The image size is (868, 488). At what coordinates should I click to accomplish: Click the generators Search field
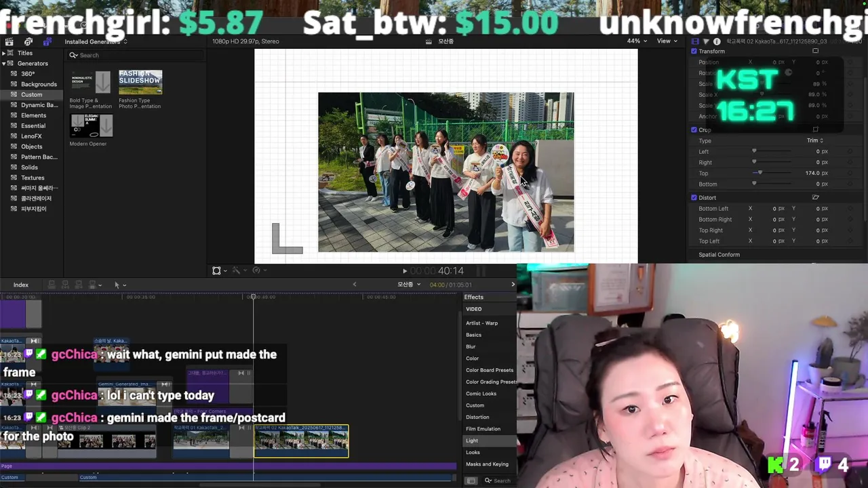pos(136,55)
